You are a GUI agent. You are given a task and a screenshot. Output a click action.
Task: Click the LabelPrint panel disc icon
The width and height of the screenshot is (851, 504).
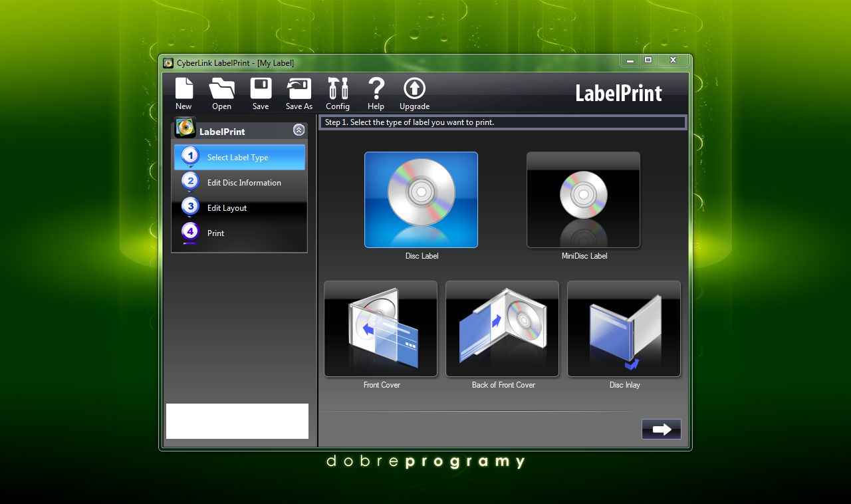(x=185, y=128)
